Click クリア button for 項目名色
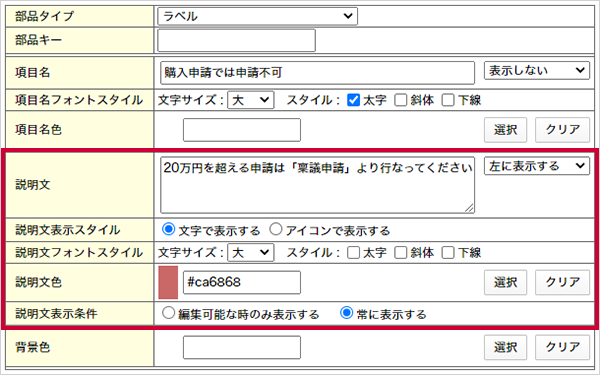 [562, 130]
